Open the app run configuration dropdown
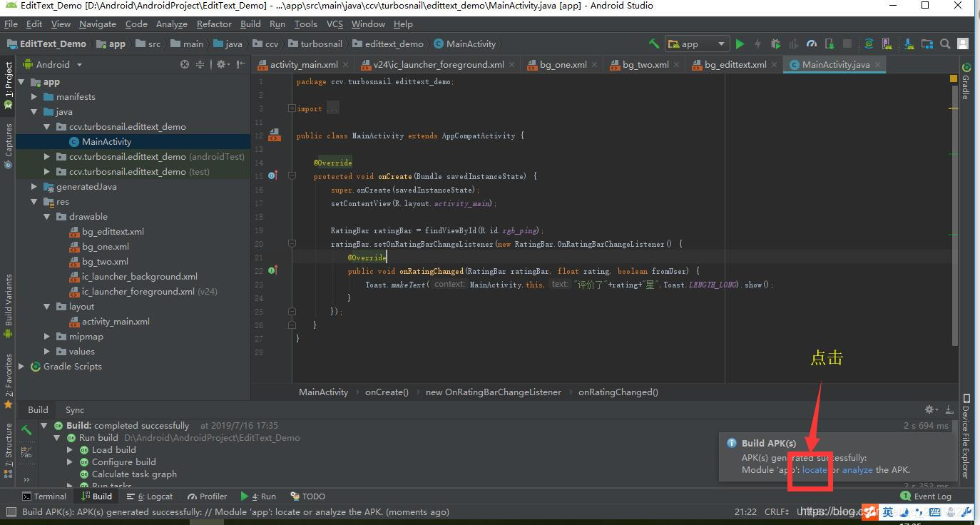The height and width of the screenshot is (525, 980). click(x=697, y=44)
